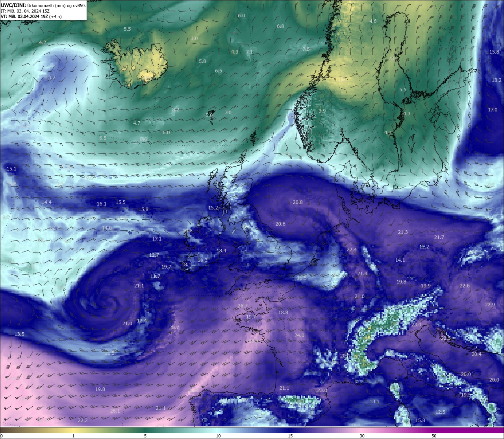Click the map value '15.2' over Scotland

(213, 208)
